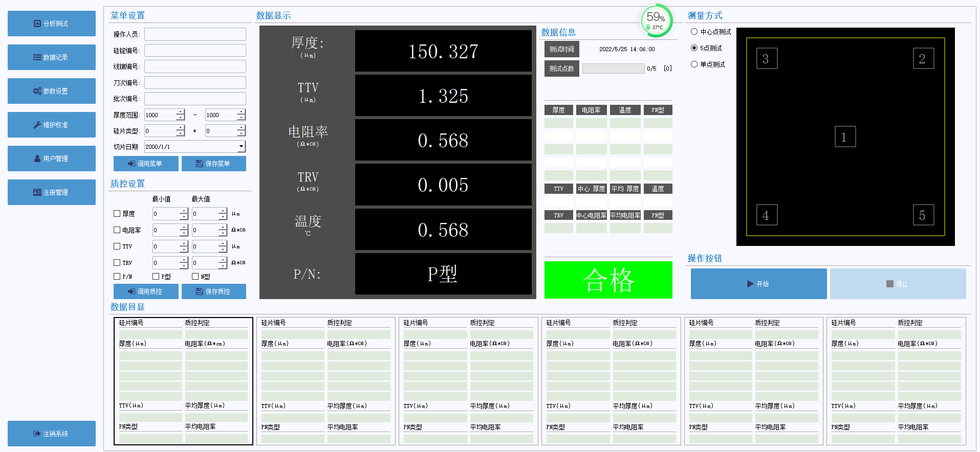
Task: Click measurement point 4 in the wafer map
Action: [767, 215]
